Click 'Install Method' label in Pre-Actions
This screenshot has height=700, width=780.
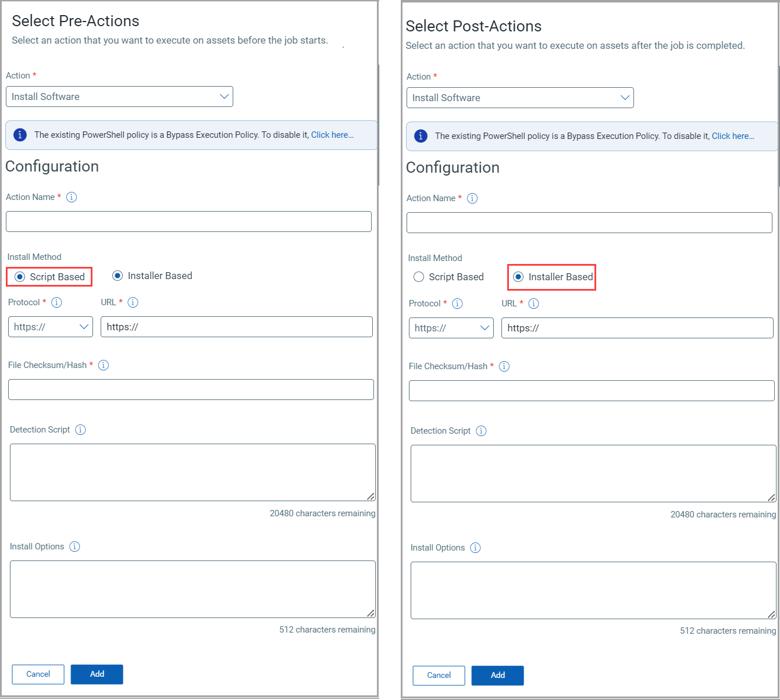coord(34,257)
